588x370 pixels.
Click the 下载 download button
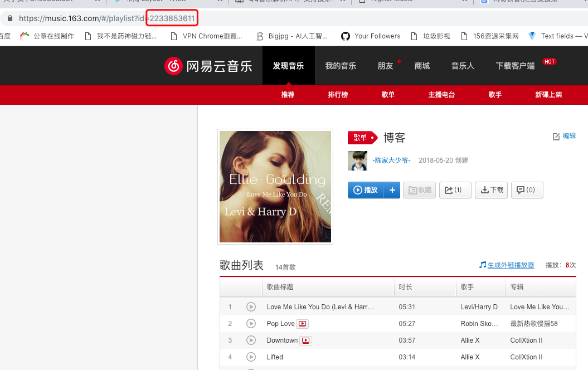tap(491, 190)
